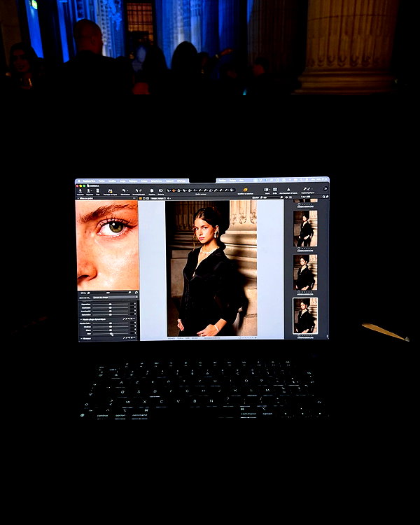Click the Modifier la sélection orange icon
Screen dimensions: 420x525
[x=245, y=190]
